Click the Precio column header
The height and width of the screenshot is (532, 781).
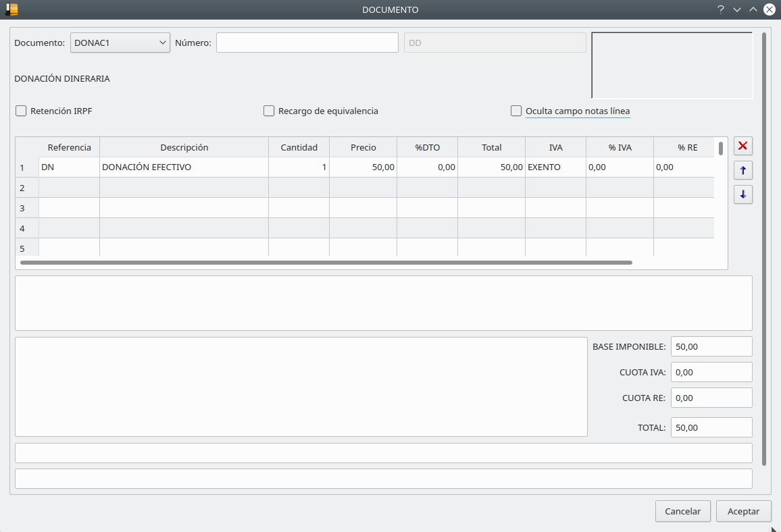[363, 147]
